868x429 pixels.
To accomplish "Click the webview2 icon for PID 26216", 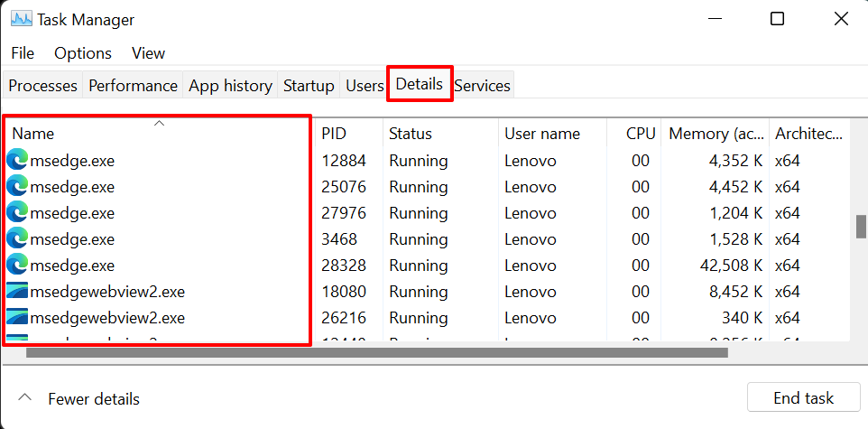I will [17, 318].
